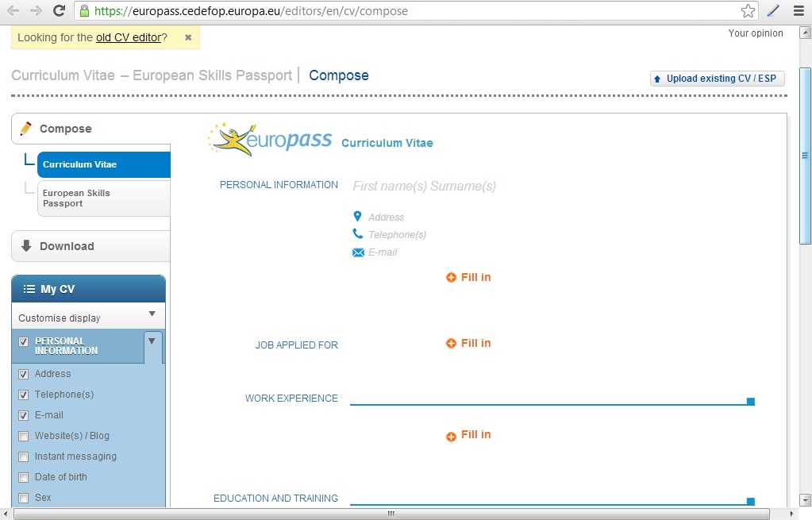
Task: Expand the Personal Information section arrow
Action: pos(152,341)
